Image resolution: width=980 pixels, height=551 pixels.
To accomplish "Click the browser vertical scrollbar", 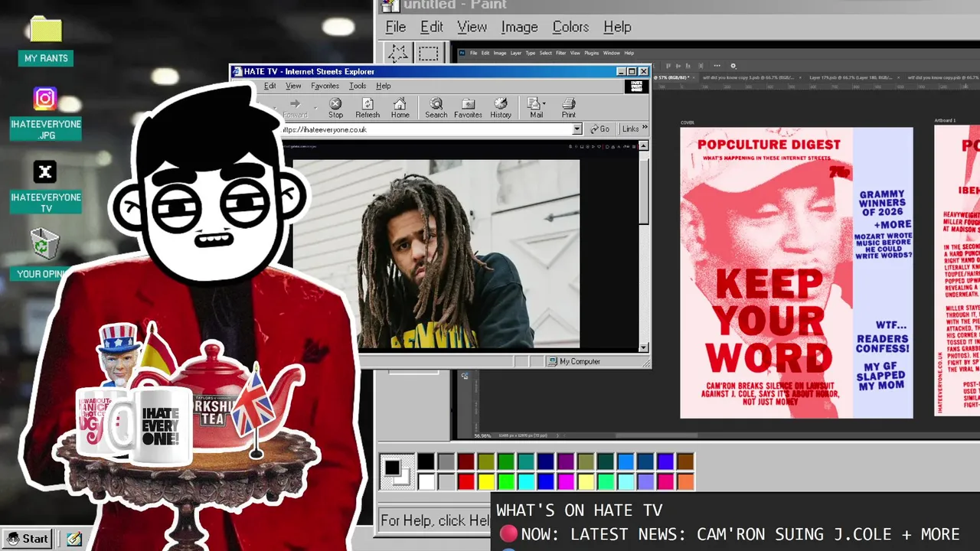I will (645, 246).
